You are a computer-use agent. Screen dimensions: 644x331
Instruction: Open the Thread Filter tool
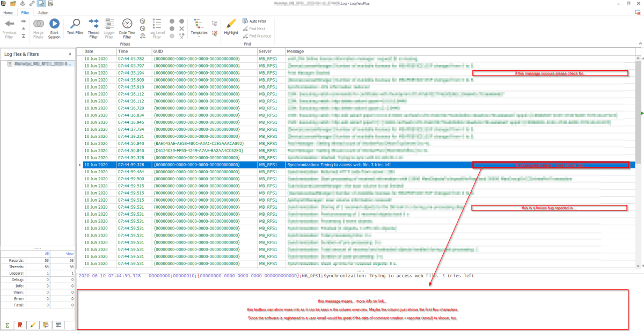pos(93,28)
